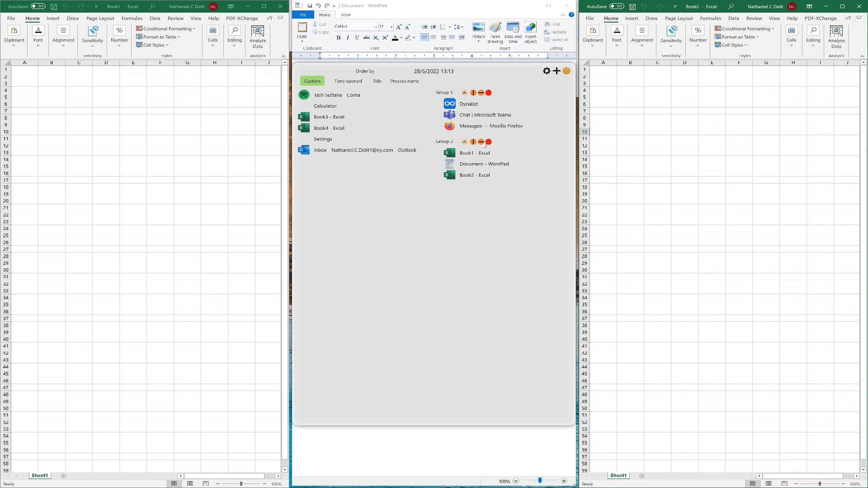Select the Outlook Inbox entry

coord(357,150)
